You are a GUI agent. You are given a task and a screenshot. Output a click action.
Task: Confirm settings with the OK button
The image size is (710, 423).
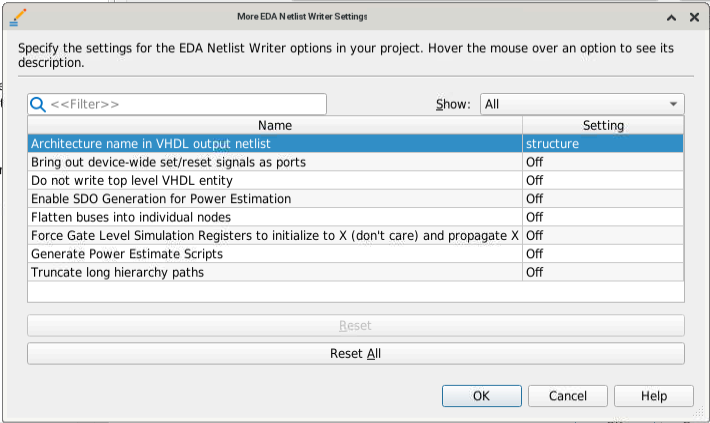click(x=482, y=396)
